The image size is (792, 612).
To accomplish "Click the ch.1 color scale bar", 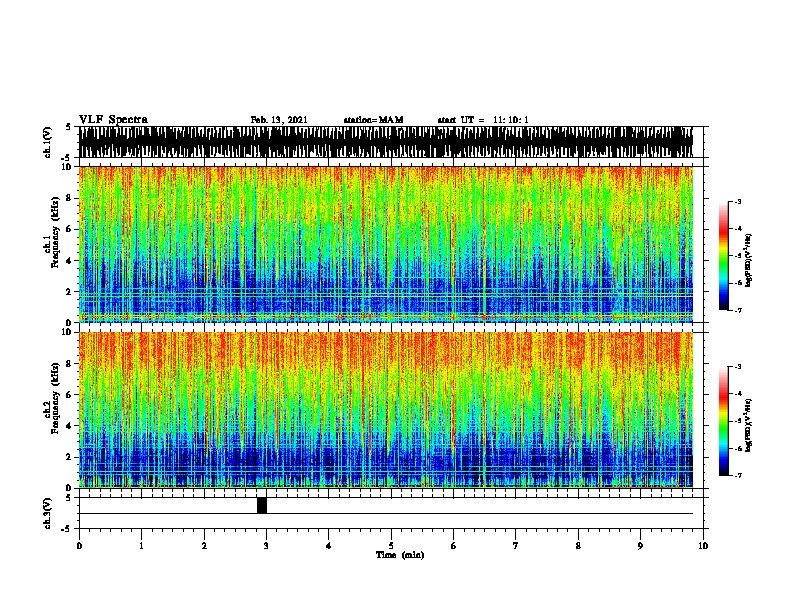I will coord(724,256).
